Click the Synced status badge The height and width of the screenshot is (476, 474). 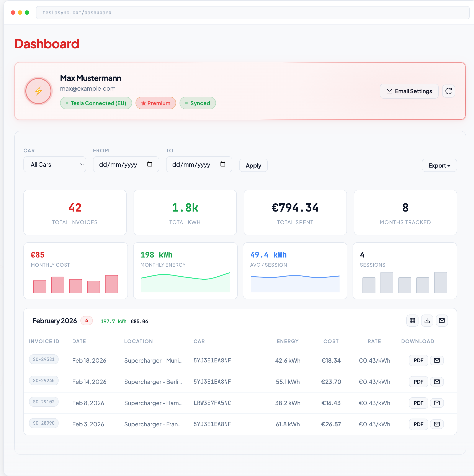pos(198,103)
